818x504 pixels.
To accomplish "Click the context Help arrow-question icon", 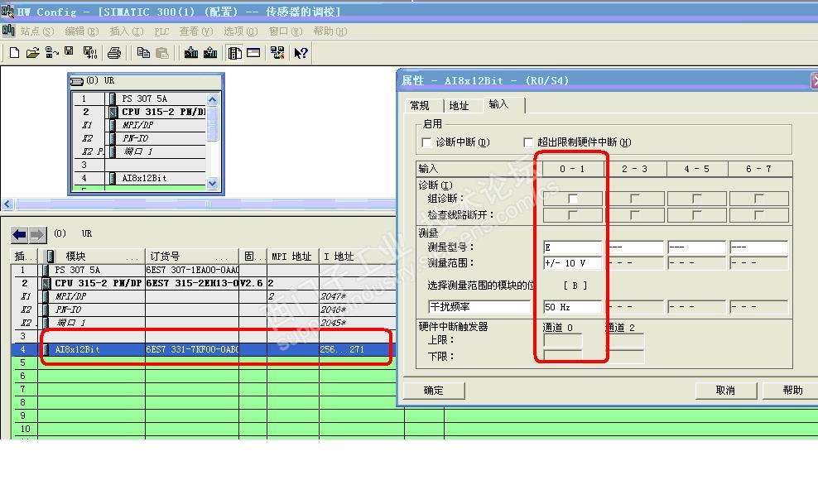I will (301, 53).
